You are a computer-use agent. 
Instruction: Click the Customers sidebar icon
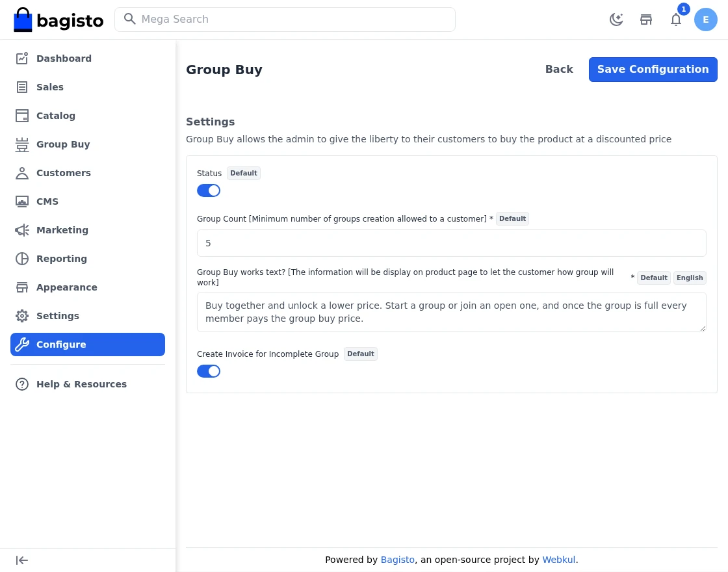click(22, 173)
